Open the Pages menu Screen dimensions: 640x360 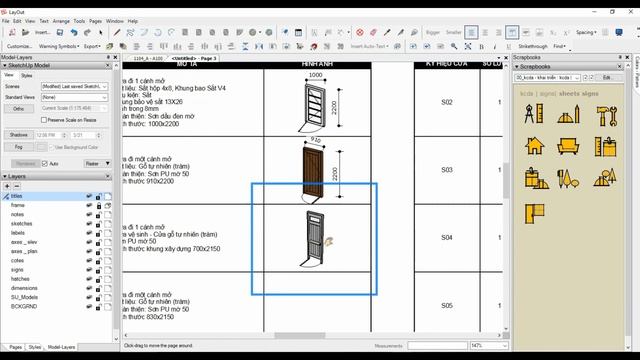point(95,21)
